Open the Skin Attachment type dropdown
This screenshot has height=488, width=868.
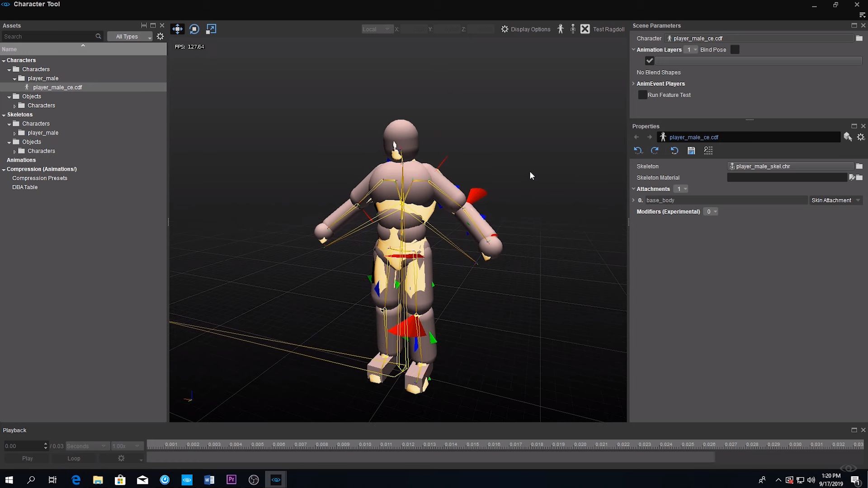tap(835, 200)
